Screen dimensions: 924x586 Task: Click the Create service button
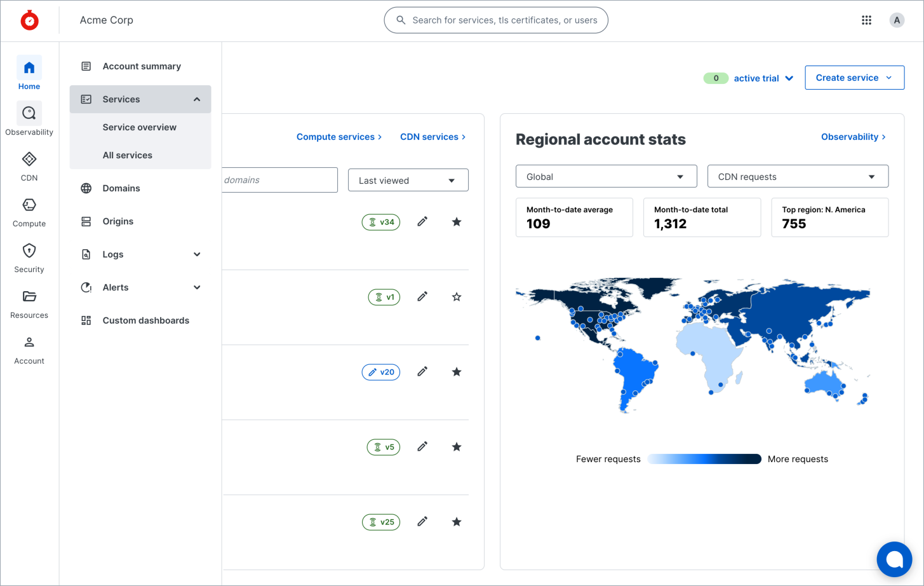coord(854,77)
